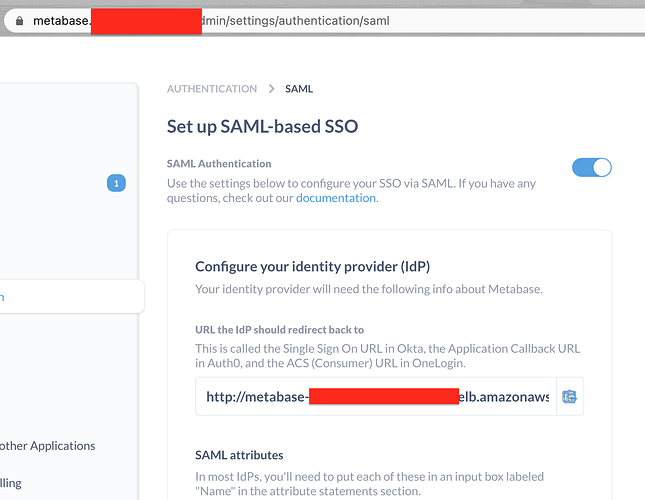The width and height of the screenshot is (645, 500).
Task: Click the metabase redirect URL field
Action: (x=376, y=396)
